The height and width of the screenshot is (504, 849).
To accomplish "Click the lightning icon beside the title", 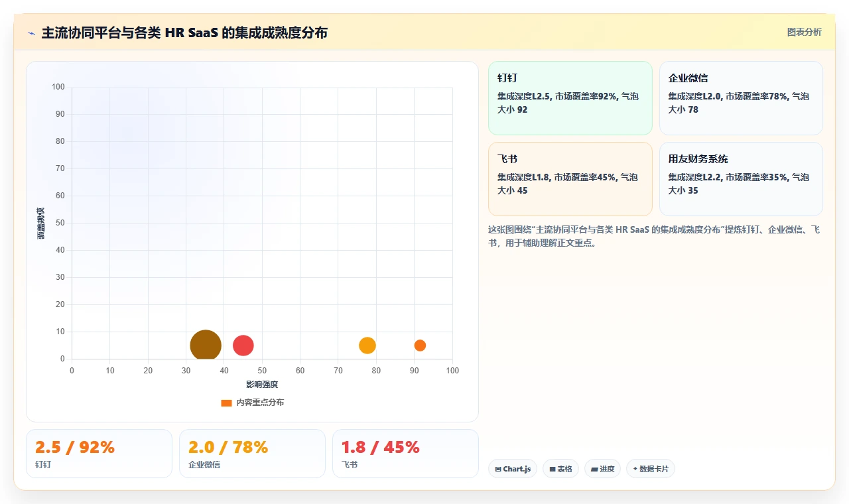I will (x=31, y=33).
